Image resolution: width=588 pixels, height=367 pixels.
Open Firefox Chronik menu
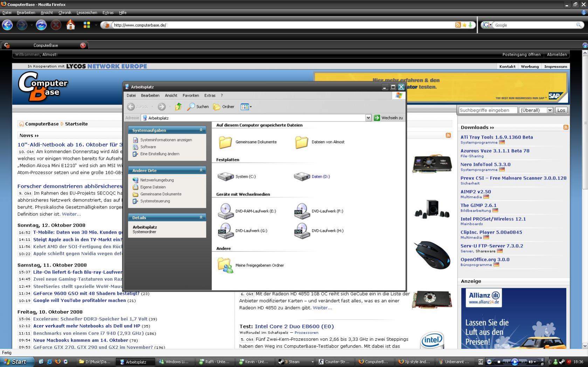tap(65, 13)
